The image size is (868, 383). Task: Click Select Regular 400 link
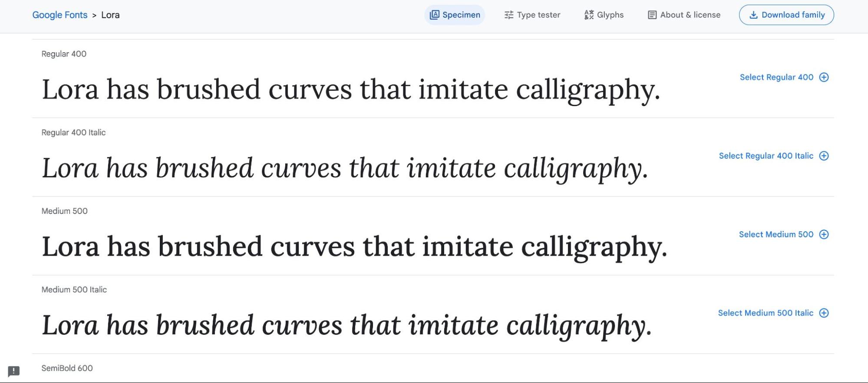click(x=776, y=77)
